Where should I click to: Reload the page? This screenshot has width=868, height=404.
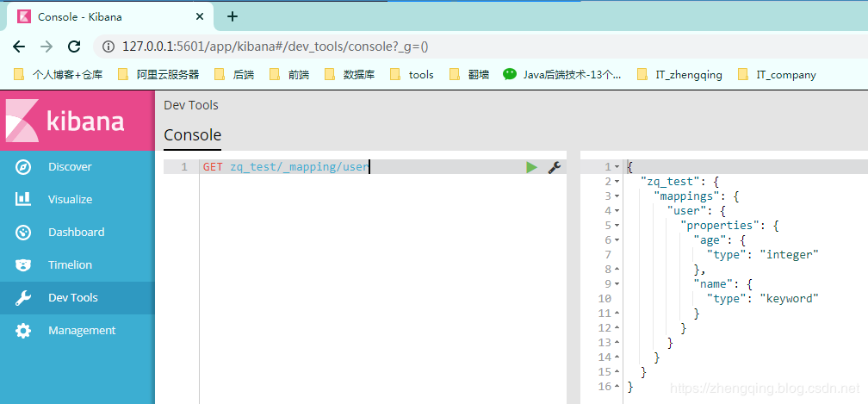click(x=74, y=47)
